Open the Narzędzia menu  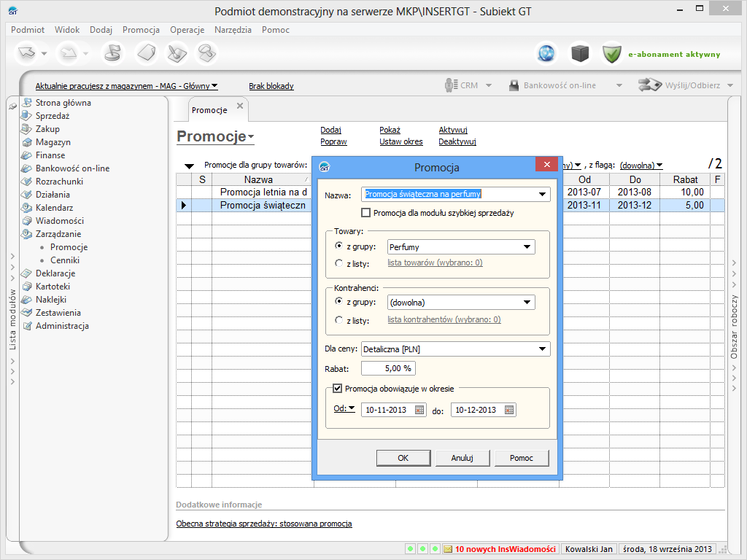[233, 30]
